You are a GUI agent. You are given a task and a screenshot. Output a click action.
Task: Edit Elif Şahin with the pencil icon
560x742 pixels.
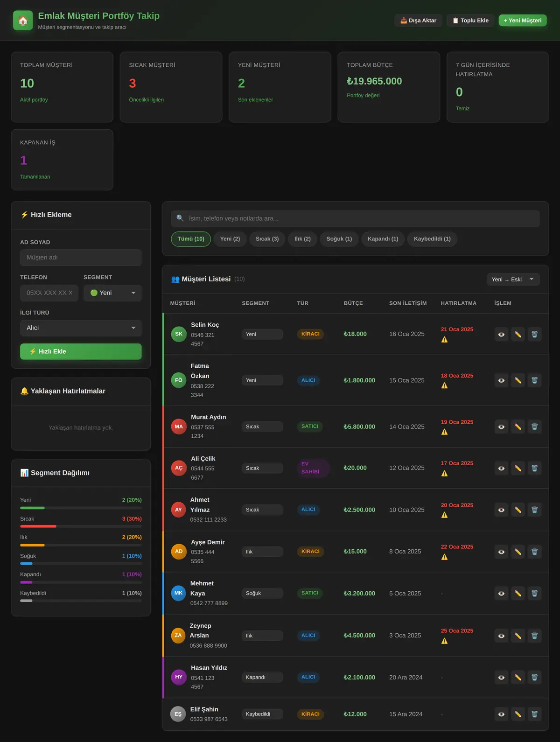518,714
